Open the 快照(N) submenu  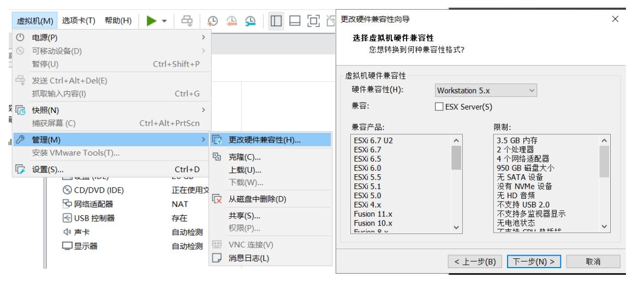click(112, 110)
